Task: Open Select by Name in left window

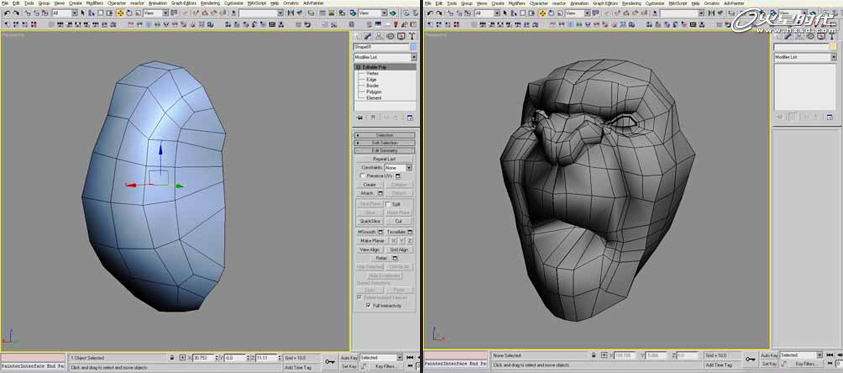Action: pyautogui.click(x=91, y=12)
